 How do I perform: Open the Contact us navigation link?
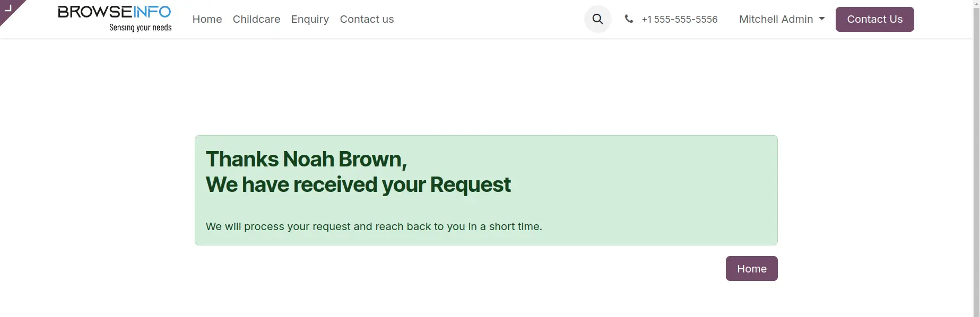367,19
